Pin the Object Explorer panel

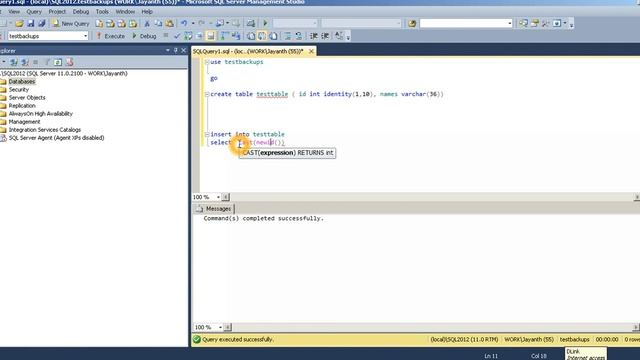pyautogui.click(x=176, y=51)
